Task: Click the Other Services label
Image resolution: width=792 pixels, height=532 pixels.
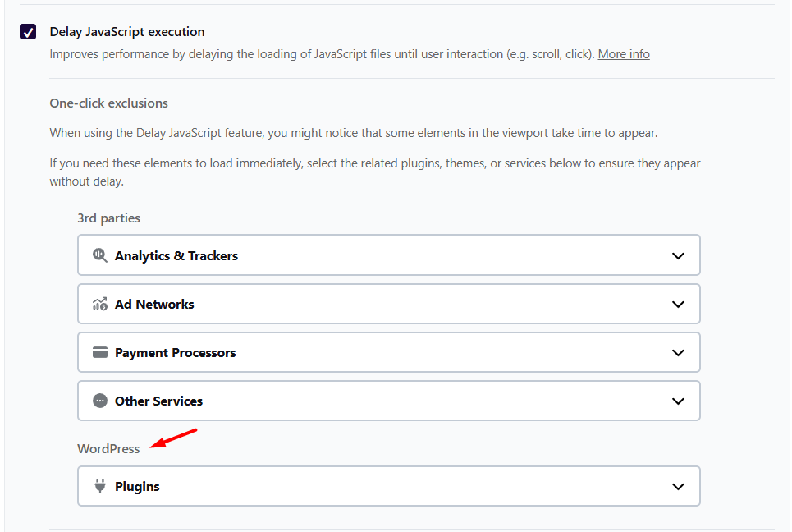Action: (158, 401)
